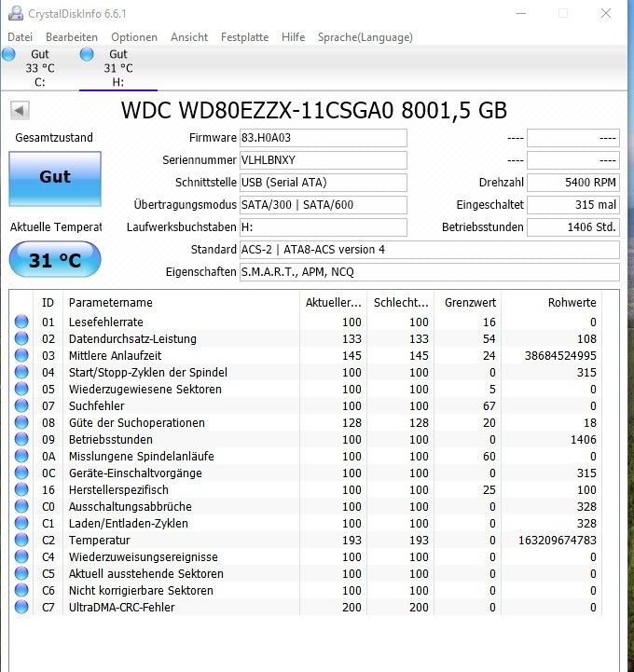Click the blue status orb for drive H:
Image resolution: width=634 pixels, height=672 pixels.
pos(87,54)
